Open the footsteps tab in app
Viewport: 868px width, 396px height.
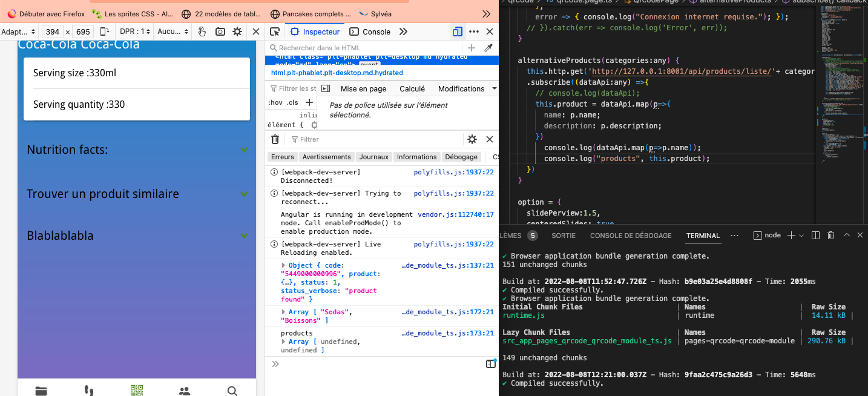[x=89, y=391]
